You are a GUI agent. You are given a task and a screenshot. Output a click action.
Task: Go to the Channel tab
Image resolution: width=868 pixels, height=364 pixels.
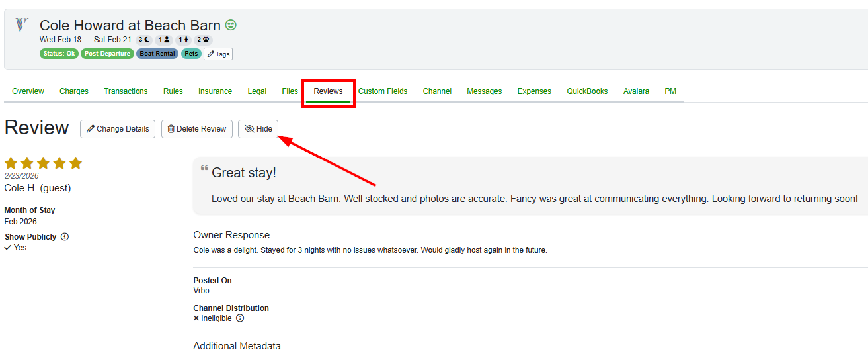437,91
